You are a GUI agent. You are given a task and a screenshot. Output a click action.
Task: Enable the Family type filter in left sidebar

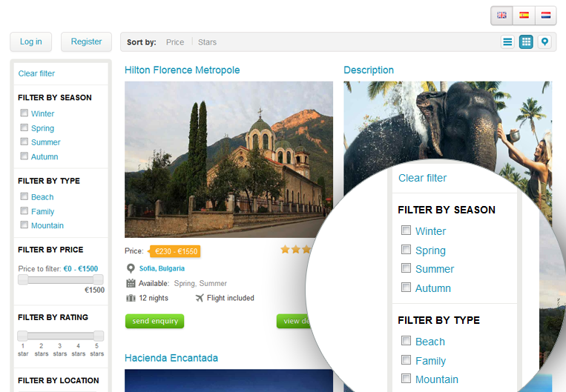pyautogui.click(x=24, y=210)
